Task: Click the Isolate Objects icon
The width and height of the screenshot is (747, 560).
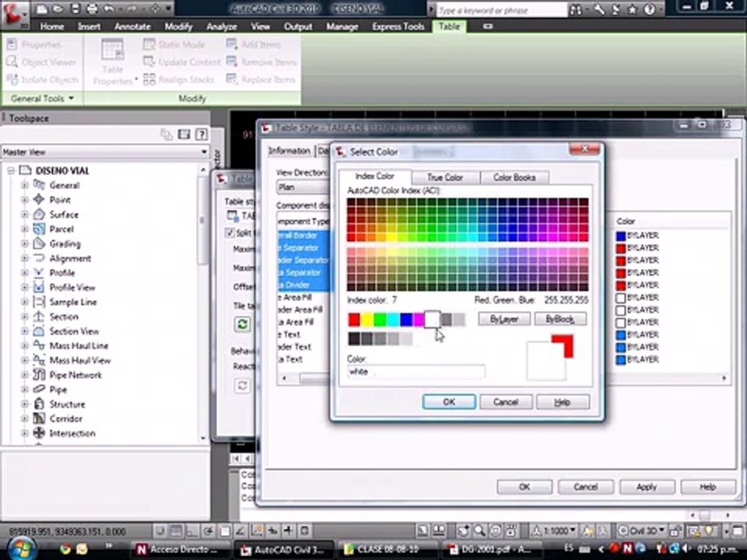Action: 12,79
